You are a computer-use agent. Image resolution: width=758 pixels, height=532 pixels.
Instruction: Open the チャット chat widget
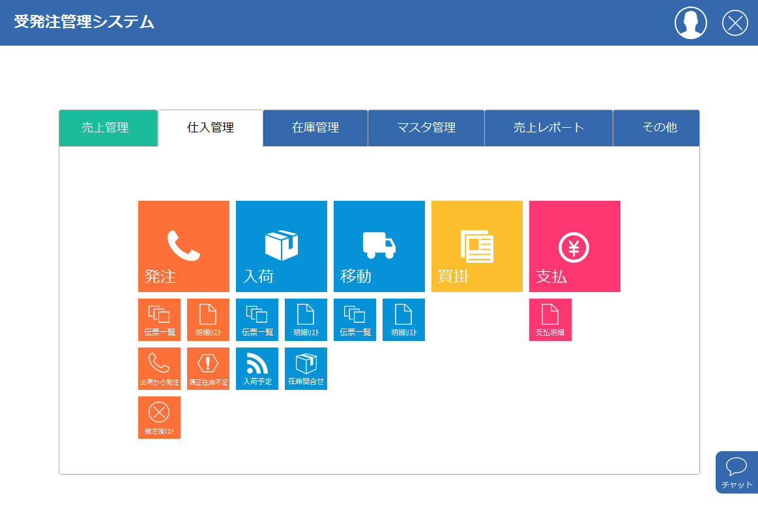pyautogui.click(x=736, y=473)
